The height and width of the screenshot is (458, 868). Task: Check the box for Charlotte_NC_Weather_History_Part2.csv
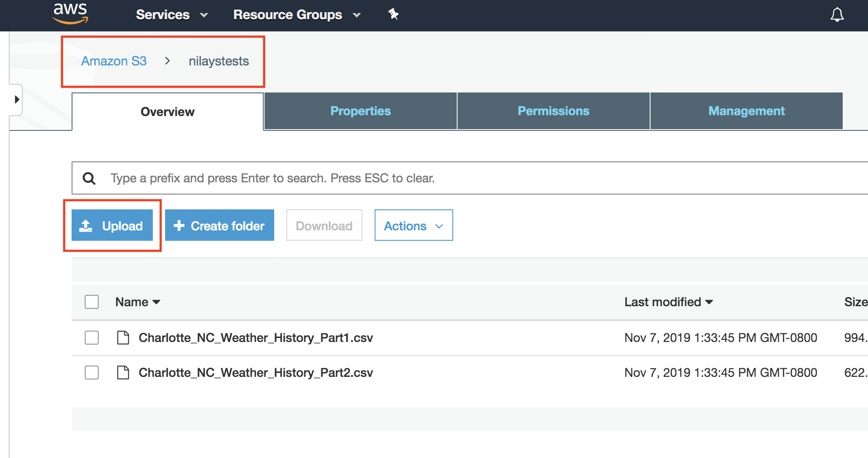(92, 373)
